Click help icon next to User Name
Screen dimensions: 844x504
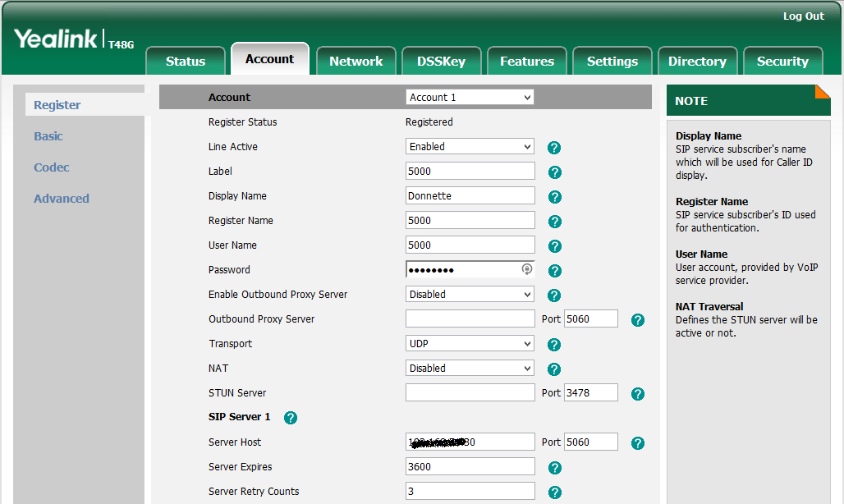(x=554, y=246)
